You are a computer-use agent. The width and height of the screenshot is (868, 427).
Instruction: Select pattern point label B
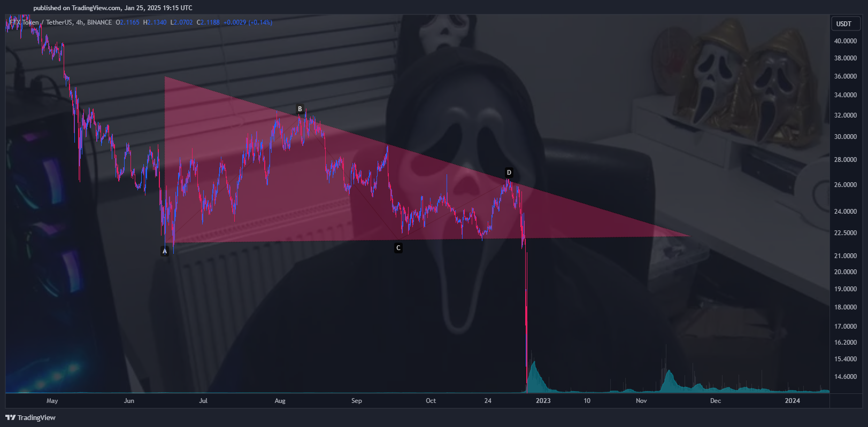(300, 109)
